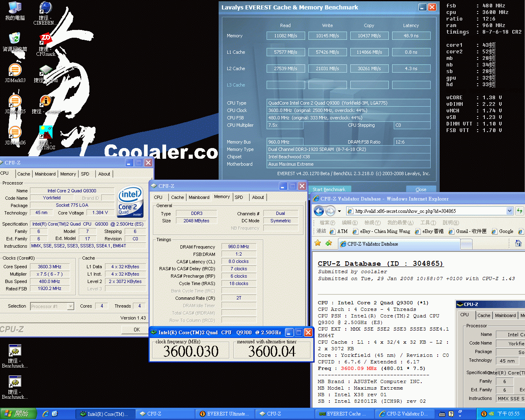525x420 pixels.
Task: Click the Windows Start button (開始)
Action: (18, 414)
